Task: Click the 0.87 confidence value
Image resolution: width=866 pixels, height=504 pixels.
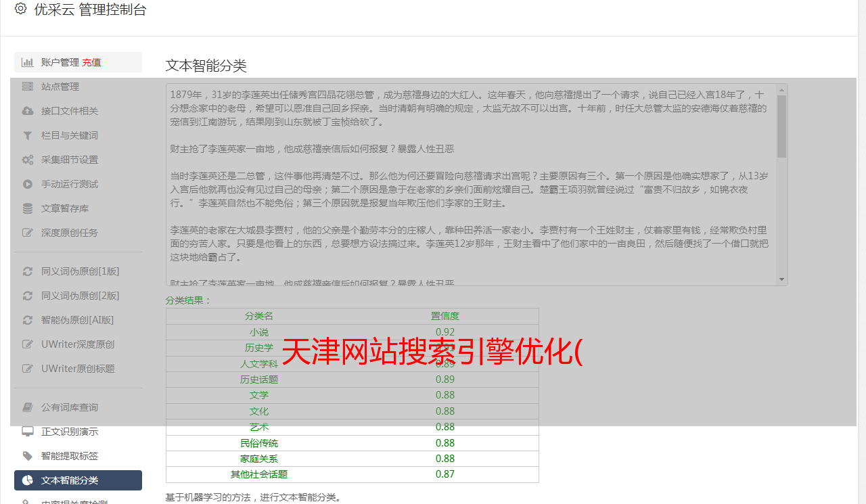Action: pyautogui.click(x=445, y=474)
